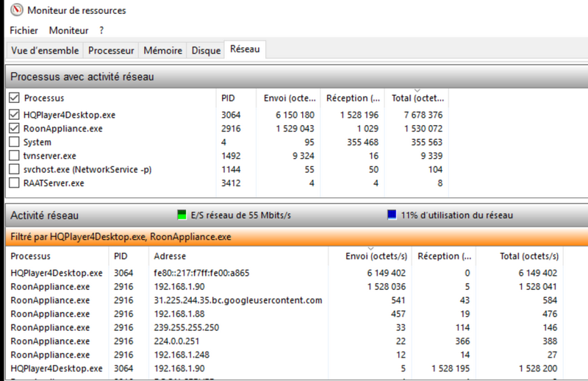The height and width of the screenshot is (381, 588).
Task: Click the RoonAppliance row with address 192.168.1.90
Action: [x=284, y=287]
